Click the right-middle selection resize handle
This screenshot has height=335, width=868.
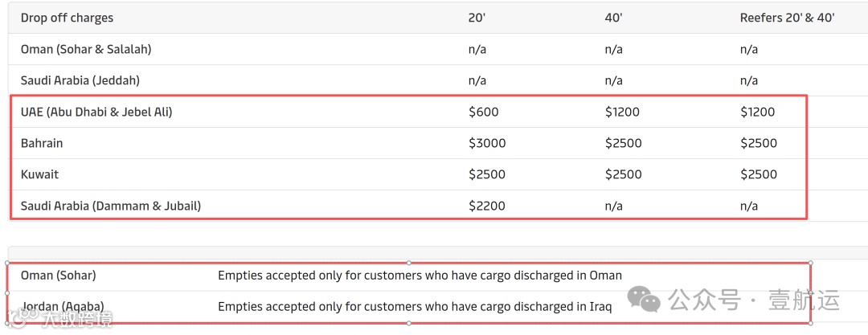click(x=810, y=292)
